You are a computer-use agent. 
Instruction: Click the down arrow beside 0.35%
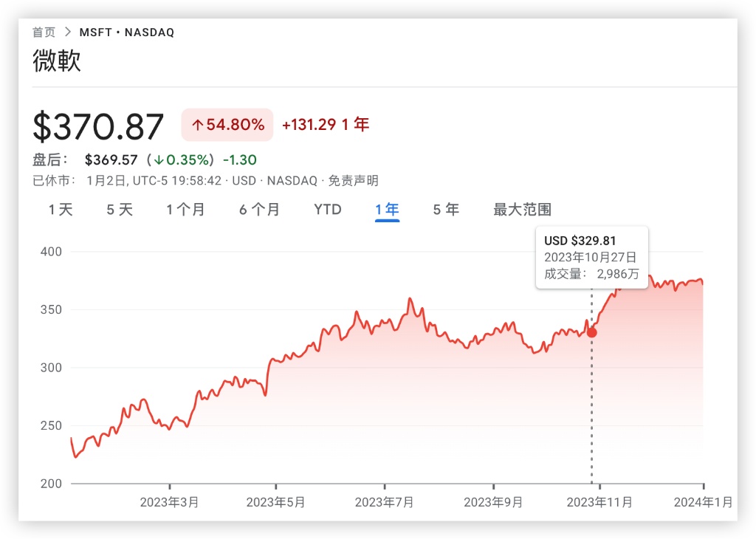tap(158, 160)
